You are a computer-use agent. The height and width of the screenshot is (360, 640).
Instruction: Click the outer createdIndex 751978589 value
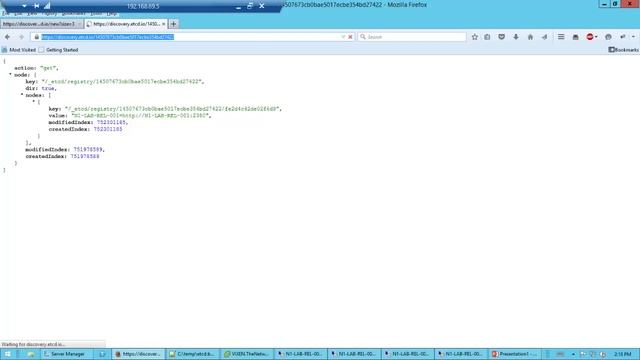pos(84,156)
